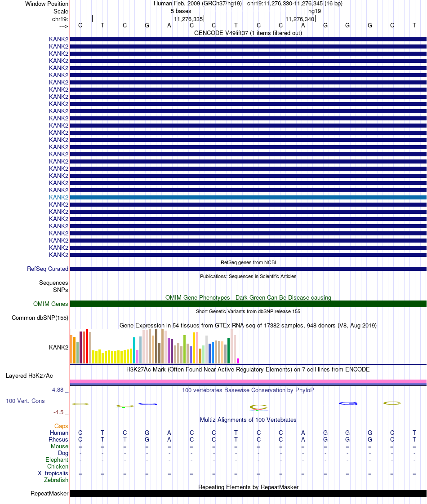Click the Human species label
Viewport: 427px width, 504px height.
[59, 433]
